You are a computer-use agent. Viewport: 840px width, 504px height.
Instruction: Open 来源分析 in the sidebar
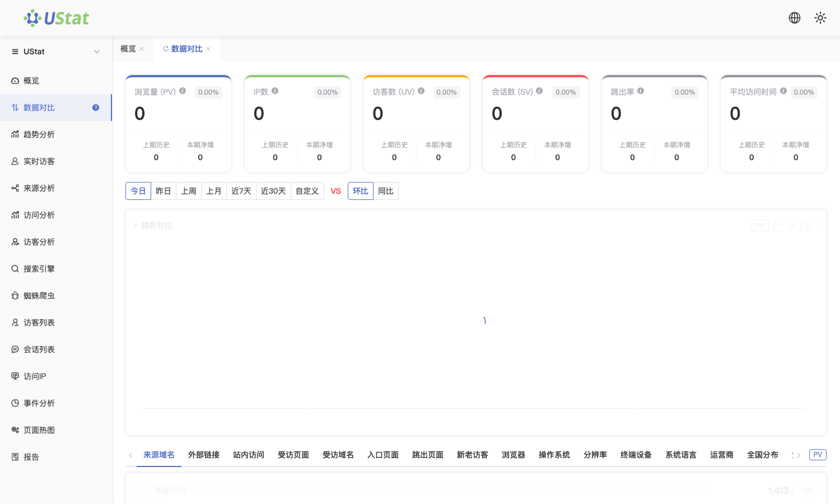pyautogui.click(x=56, y=188)
